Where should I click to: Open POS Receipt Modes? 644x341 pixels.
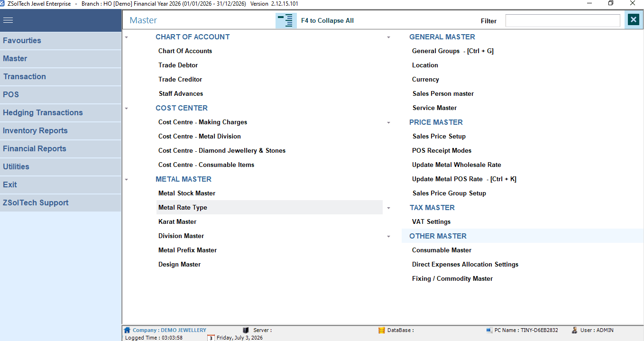click(442, 150)
